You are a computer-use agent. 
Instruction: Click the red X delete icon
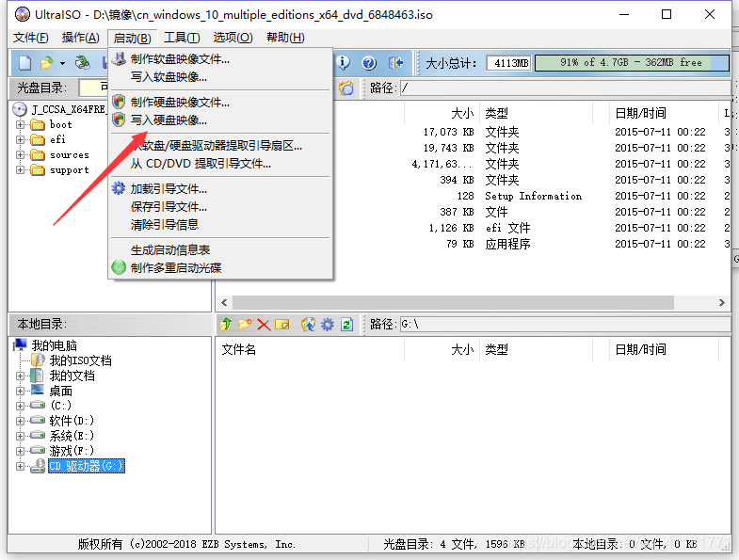(x=264, y=325)
